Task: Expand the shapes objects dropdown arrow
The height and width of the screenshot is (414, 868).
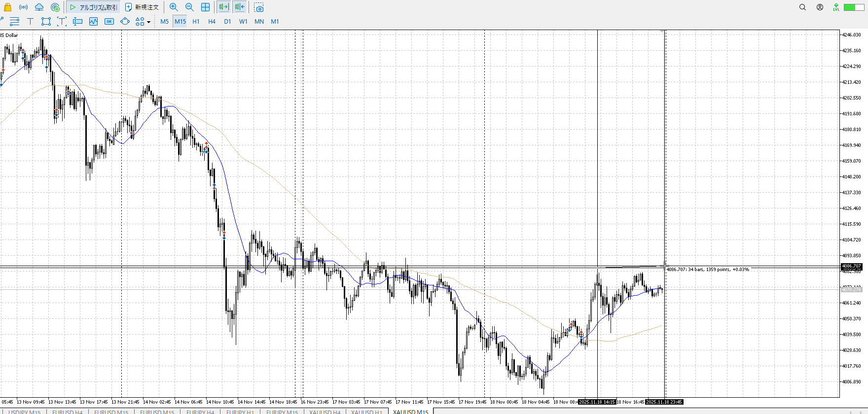Action: pos(148,22)
